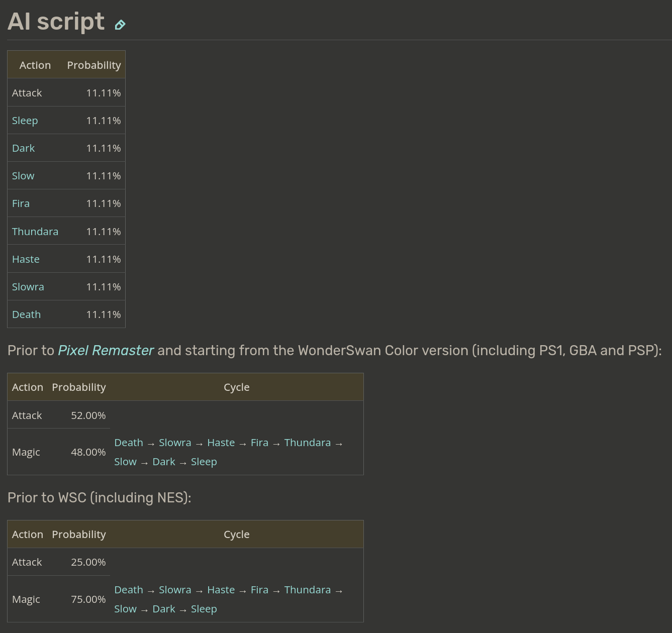Open the Haste link in the 11.11% table
672x633 pixels.
26,259
